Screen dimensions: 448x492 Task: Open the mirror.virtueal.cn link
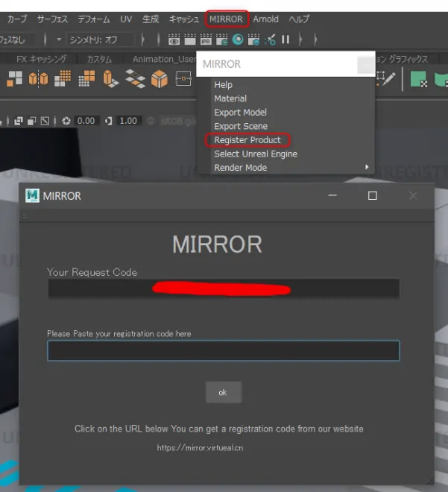(x=200, y=448)
